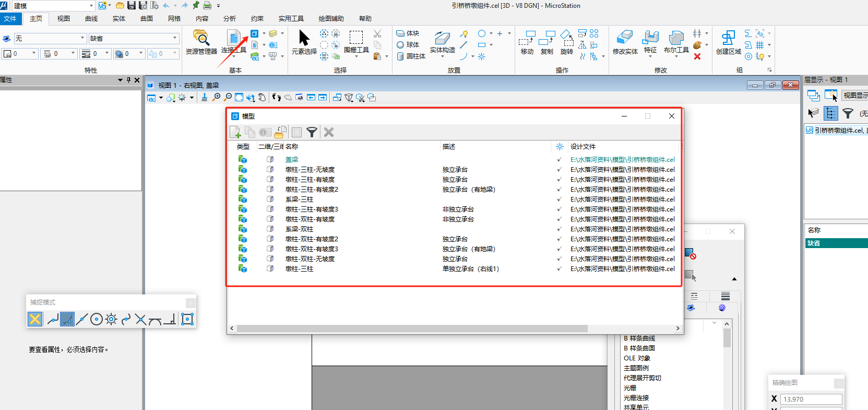Expand the 缺省 level dropdown in ribbon
This screenshot has width=868, height=410.
174,38
